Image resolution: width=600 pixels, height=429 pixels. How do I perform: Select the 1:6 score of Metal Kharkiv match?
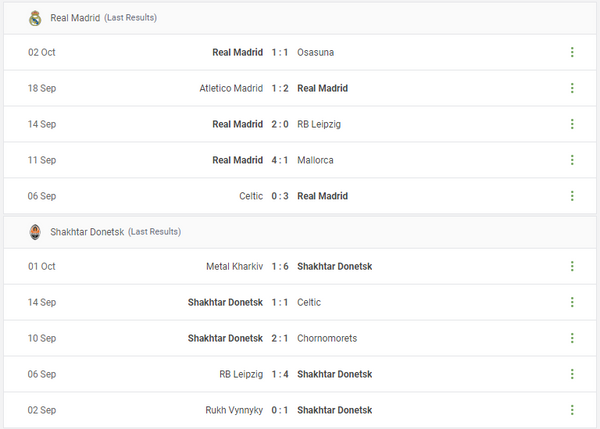280,266
